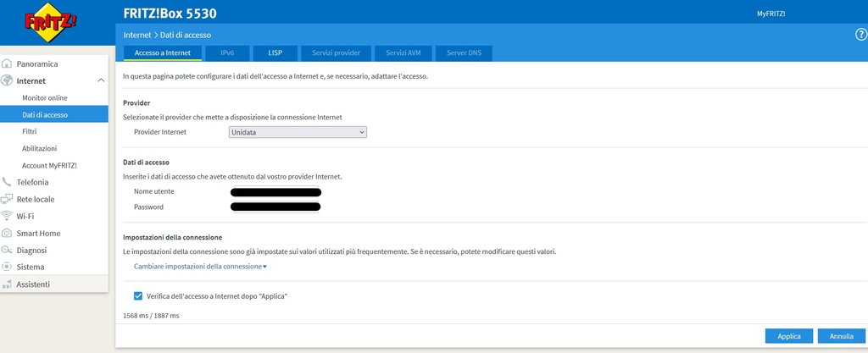Click the Annulla button

[x=842, y=336]
